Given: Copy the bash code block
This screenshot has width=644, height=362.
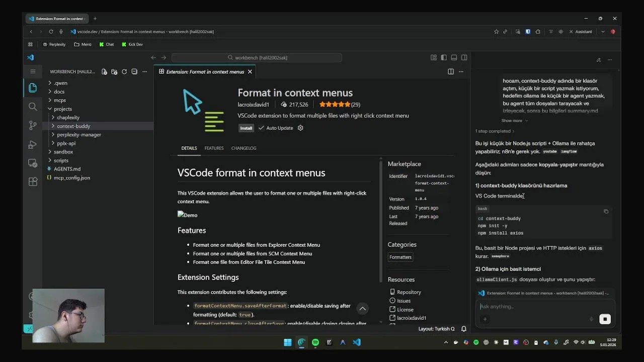Looking at the screenshot, I should click(606, 211).
